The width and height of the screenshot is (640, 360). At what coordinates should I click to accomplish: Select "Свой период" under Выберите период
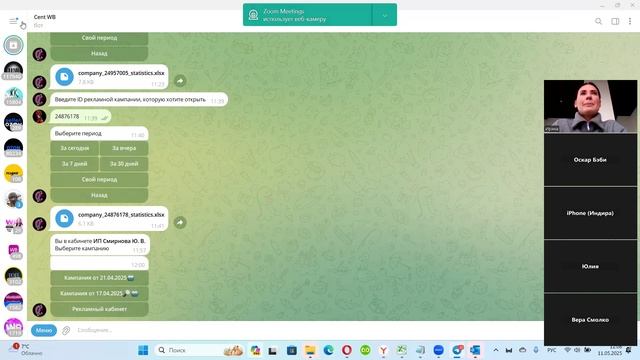(99, 179)
